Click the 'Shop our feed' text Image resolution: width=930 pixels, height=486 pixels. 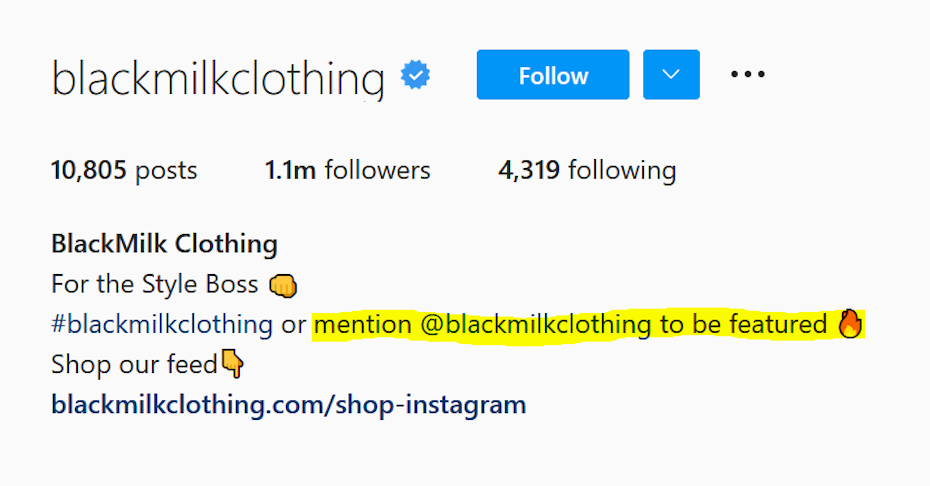pos(135,364)
